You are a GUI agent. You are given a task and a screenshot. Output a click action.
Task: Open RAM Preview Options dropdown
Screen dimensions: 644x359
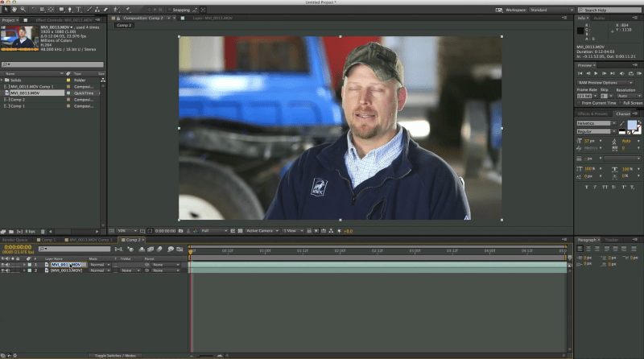pyautogui.click(x=605, y=83)
